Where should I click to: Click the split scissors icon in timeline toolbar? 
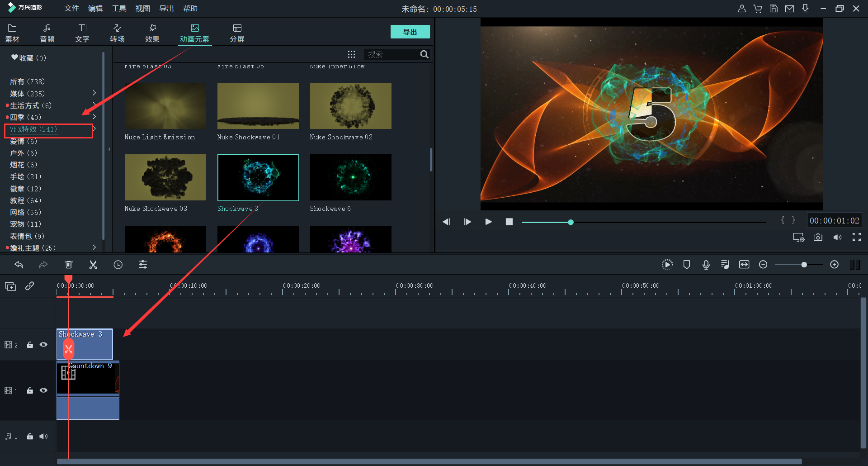93,265
